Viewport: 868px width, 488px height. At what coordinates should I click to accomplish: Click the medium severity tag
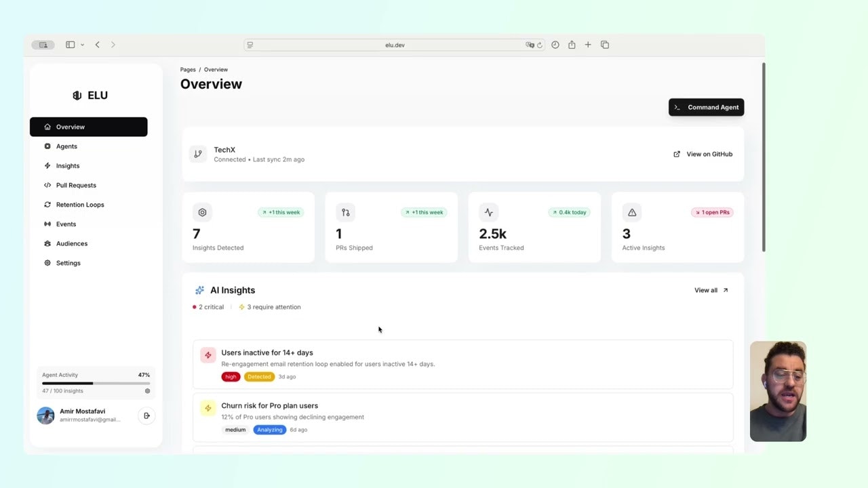(235, 430)
